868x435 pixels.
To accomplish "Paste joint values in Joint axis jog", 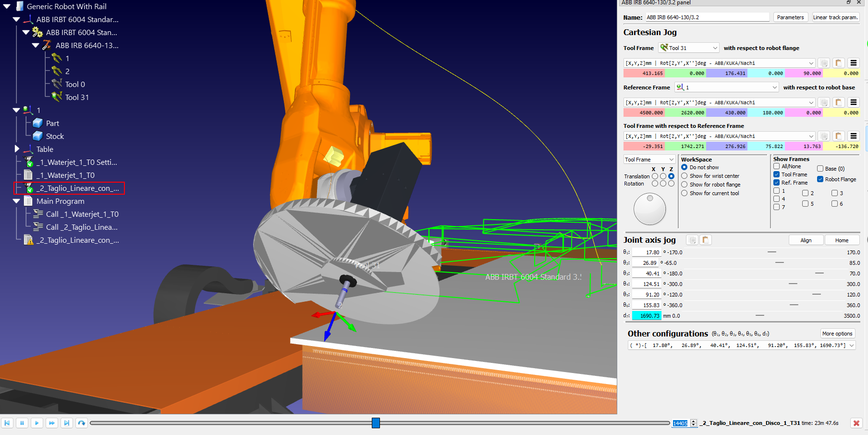I will click(x=706, y=240).
